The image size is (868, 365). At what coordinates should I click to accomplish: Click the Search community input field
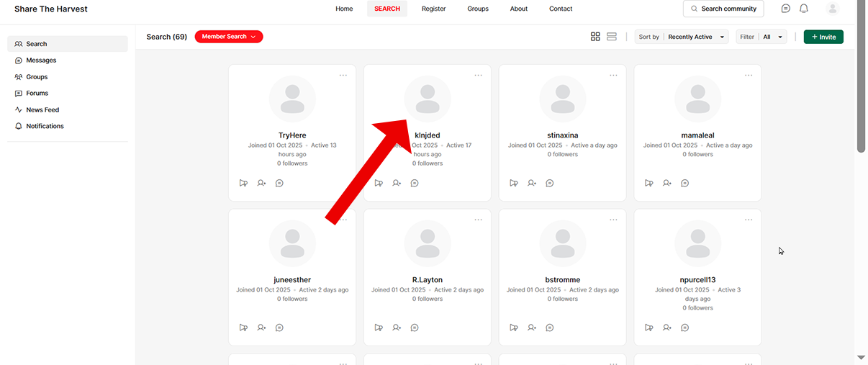tap(723, 9)
